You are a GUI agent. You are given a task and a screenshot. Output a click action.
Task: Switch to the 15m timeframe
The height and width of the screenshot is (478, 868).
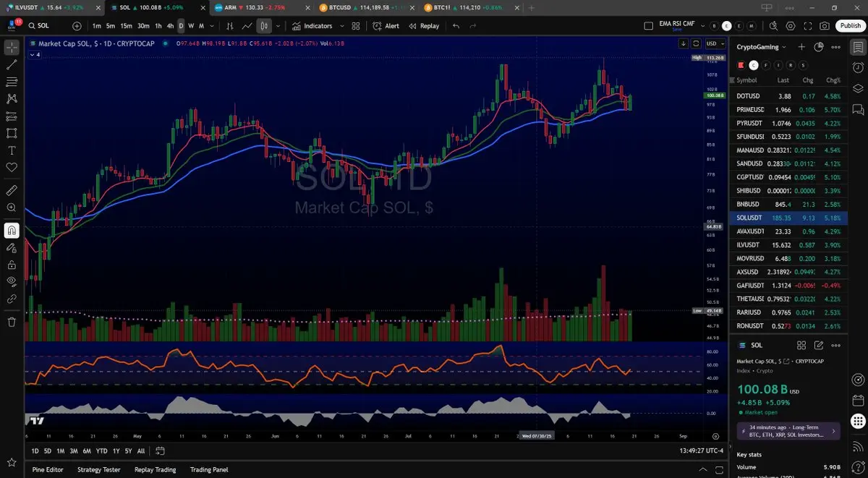pos(126,26)
